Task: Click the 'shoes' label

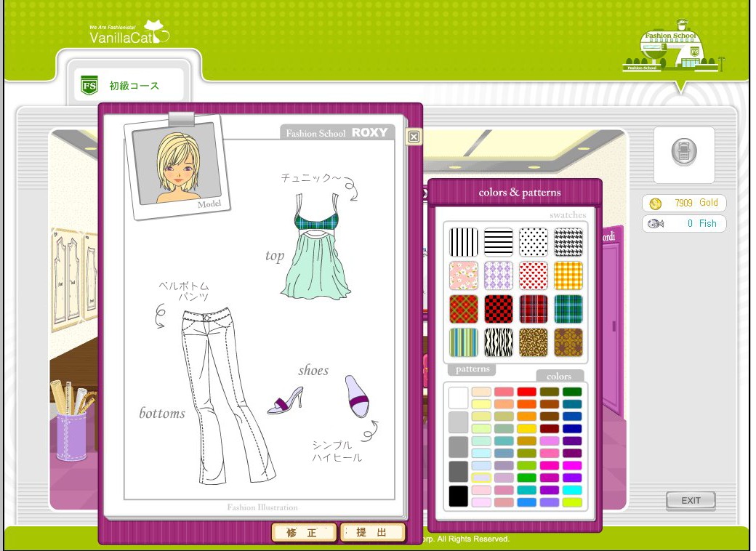Action: (x=313, y=370)
